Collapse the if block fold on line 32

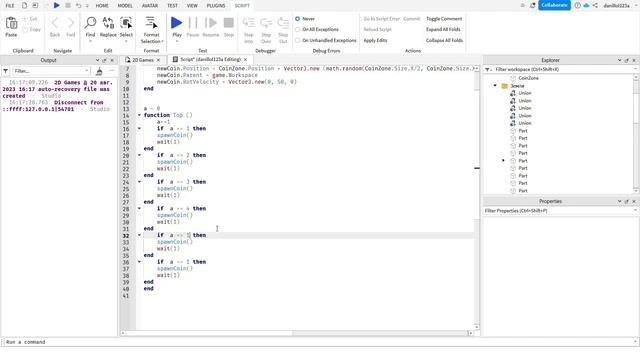pos(139,235)
